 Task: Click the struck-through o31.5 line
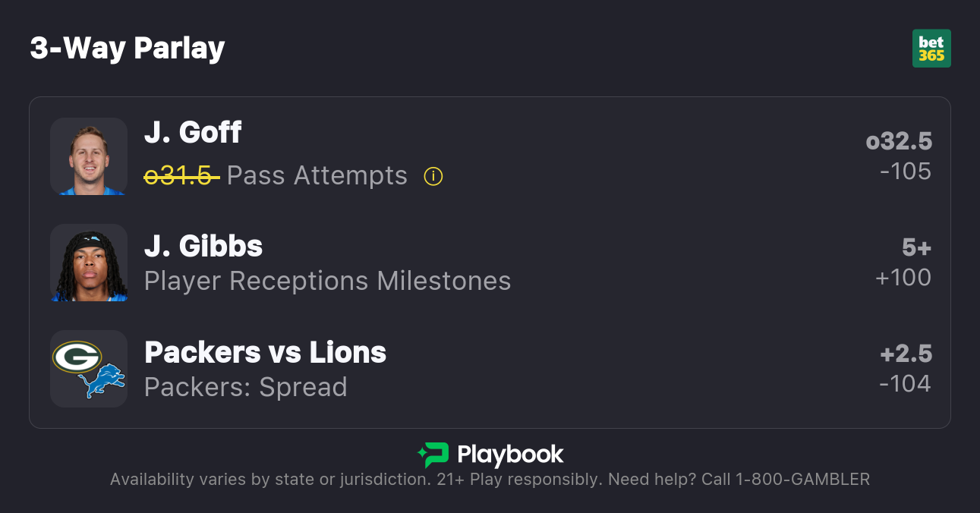[181, 176]
